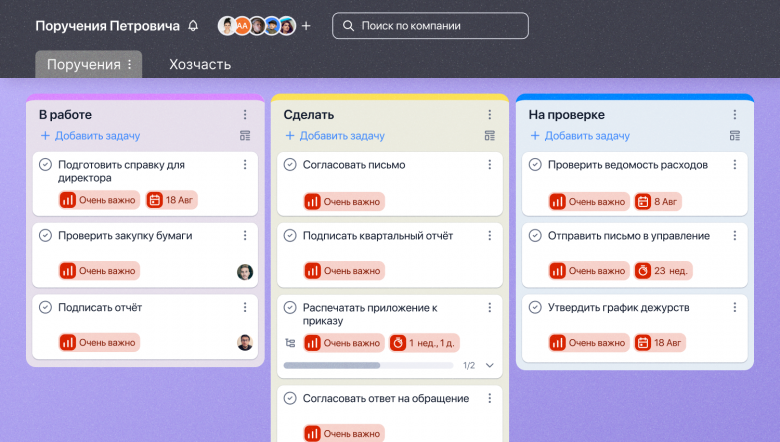Open menu for Согласовать письмо card
Image resolution: width=780 pixels, height=442 pixels.
tap(489, 165)
